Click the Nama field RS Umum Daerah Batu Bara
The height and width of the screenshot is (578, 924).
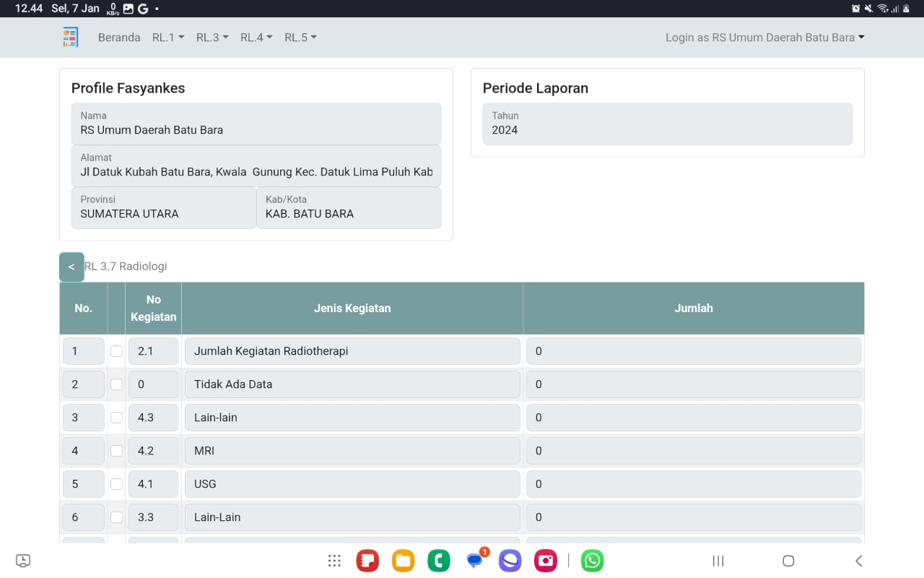click(256, 124)
